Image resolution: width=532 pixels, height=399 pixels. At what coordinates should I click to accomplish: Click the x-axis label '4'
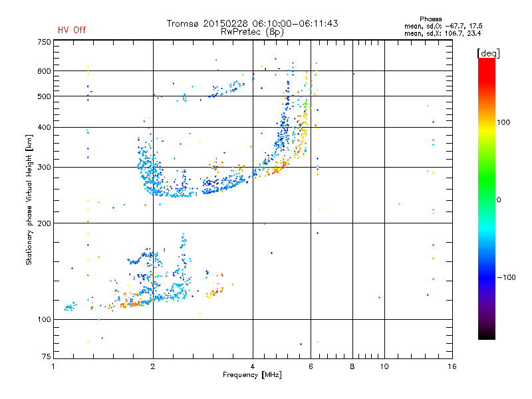pyautogui.click(x=253, y=366)
